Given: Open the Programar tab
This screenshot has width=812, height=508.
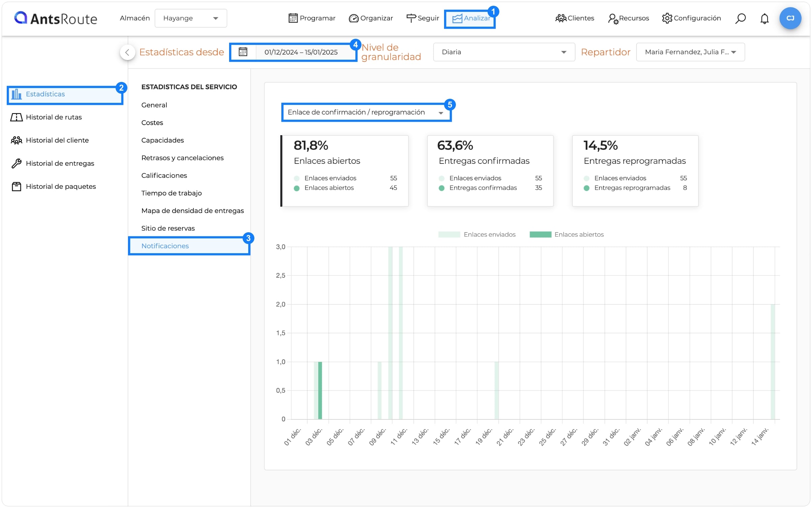Looking at the screenshot, I should 312,18.
